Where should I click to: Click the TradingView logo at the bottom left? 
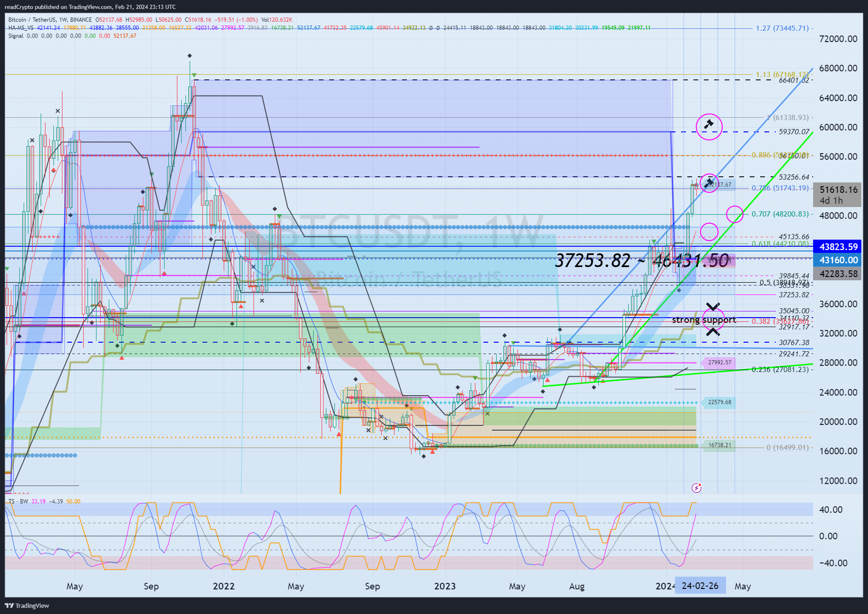click(x=27, y=605)
